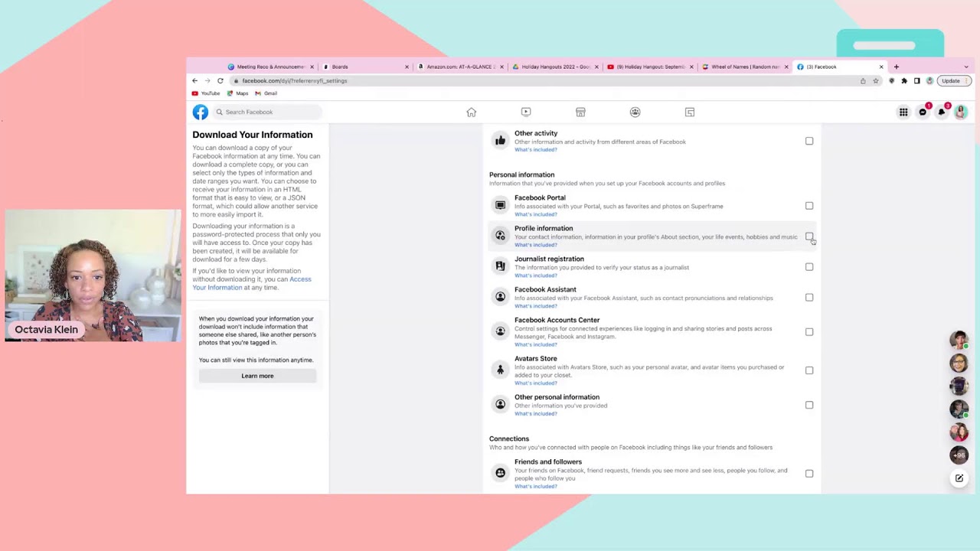Click the browser address bar URL
The width and height of the screenshot is (980, 551).
click(295, 80)
